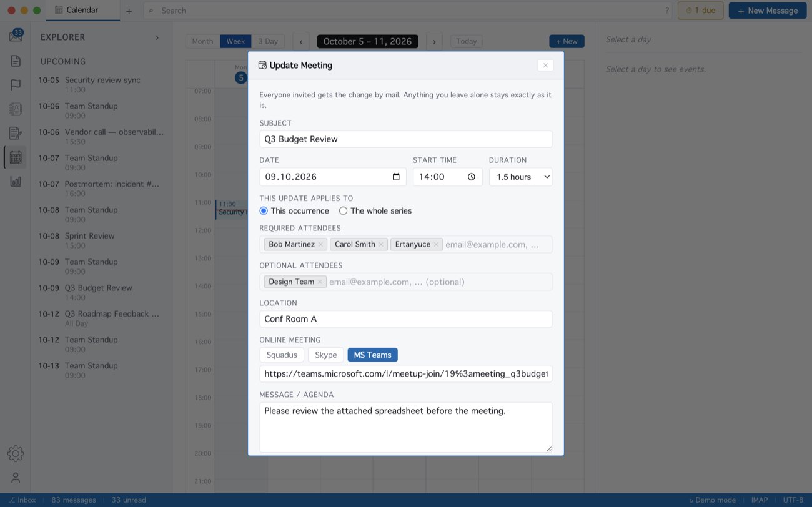
Task: Click the New Message button
Action: [768, 11]
